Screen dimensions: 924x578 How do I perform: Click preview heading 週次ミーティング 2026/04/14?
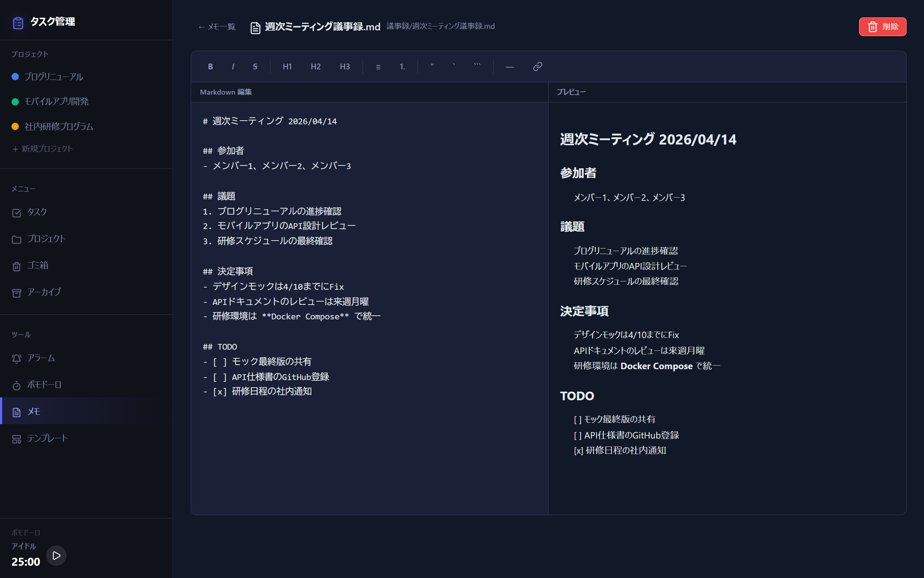[648, 139]
